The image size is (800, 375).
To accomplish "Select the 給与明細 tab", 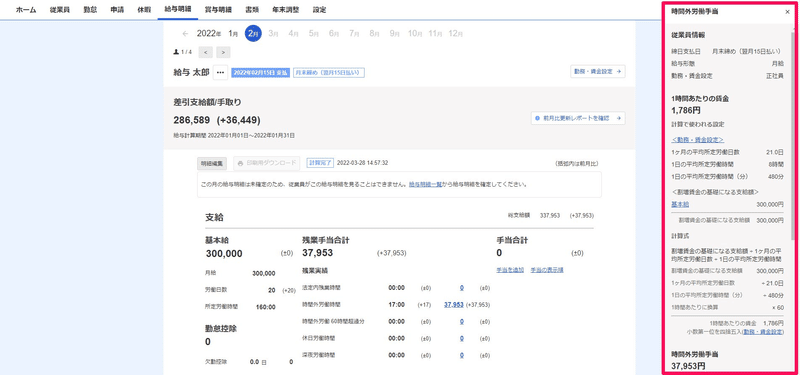I will click(x=178, y=10).
